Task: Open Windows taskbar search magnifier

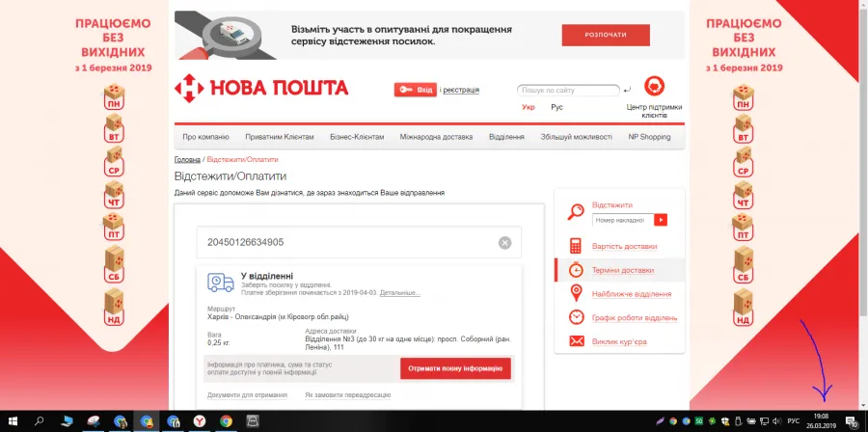Action: [39, 421]
